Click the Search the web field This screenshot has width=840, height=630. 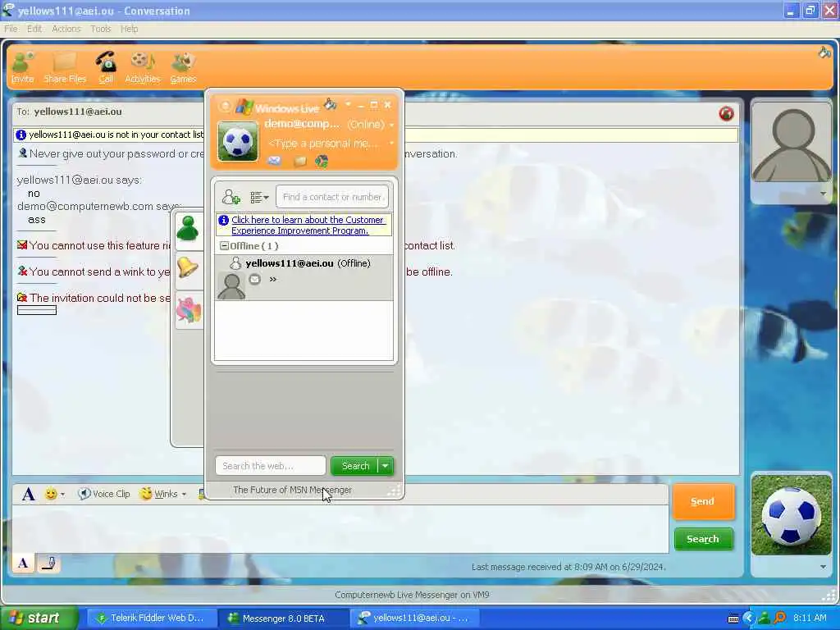point(271,466)
